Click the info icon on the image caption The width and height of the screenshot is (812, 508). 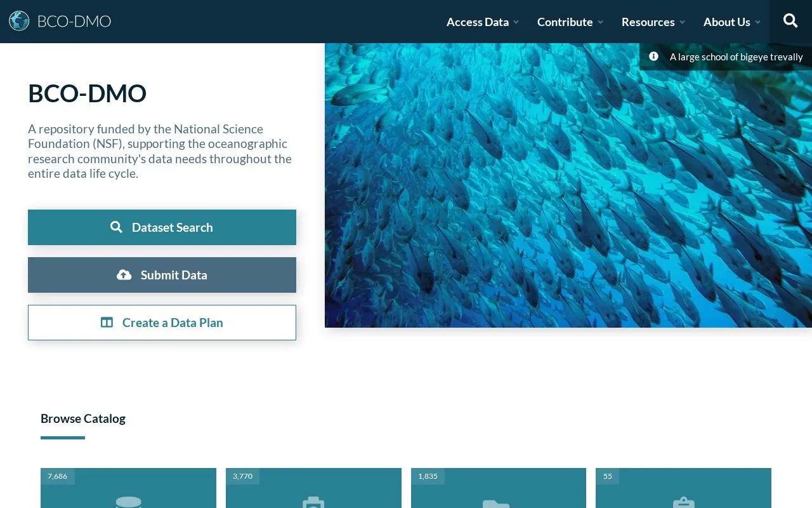(653, 57)
